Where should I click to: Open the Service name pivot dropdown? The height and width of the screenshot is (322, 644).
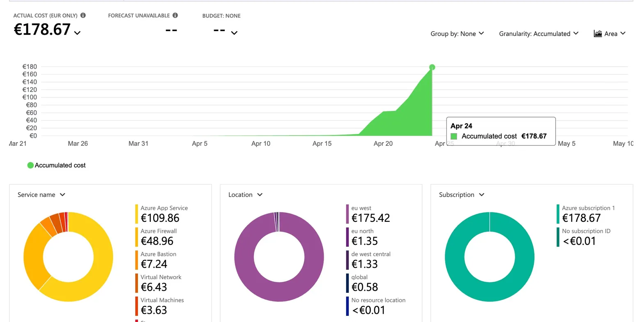pyautogui.click(x=41, y=195)
